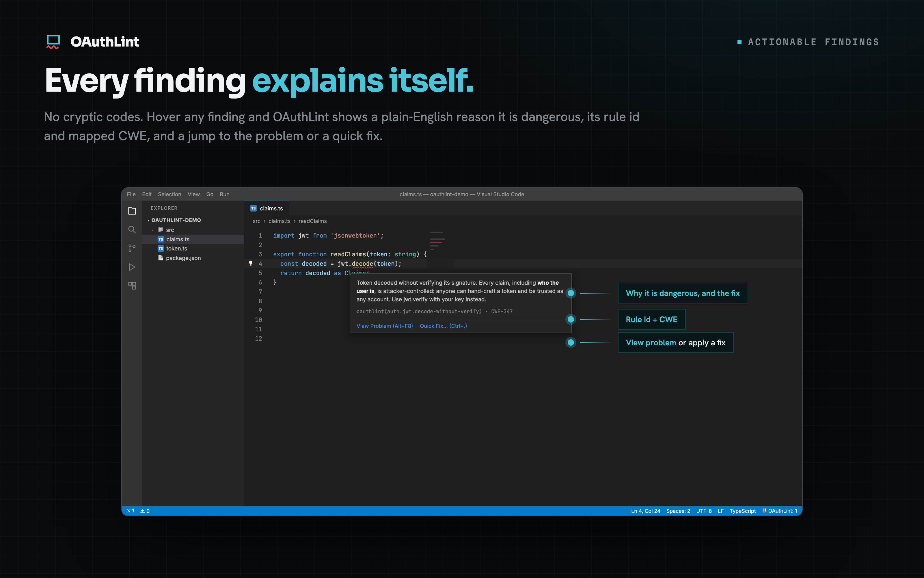Open the Source Control view icon
Screen dimensions: 924x578
[132, 249]
